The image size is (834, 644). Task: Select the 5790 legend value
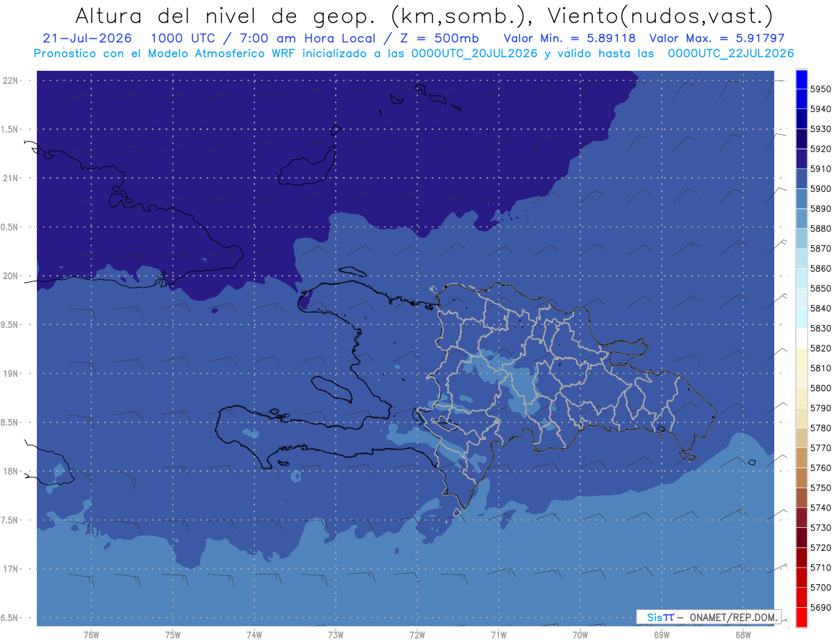click(821, 408)
